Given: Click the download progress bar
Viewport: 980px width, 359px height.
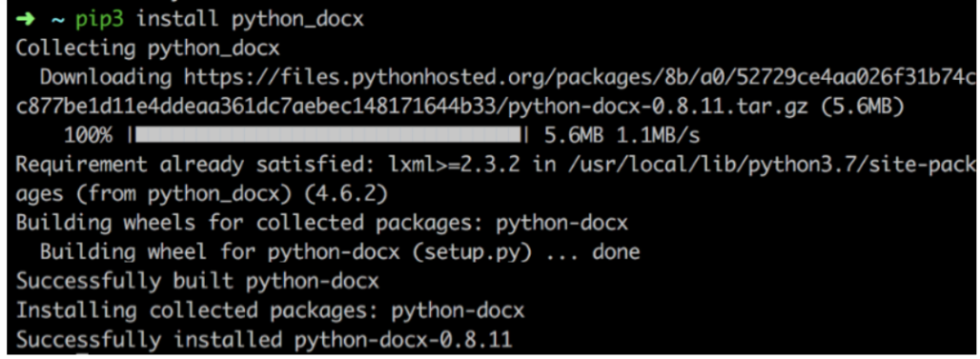Looking at the screenshot, I should 328,135.
